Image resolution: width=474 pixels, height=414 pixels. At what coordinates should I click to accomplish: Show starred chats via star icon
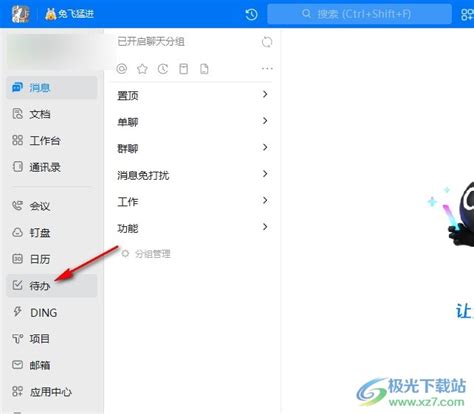(x=142, y=69)
